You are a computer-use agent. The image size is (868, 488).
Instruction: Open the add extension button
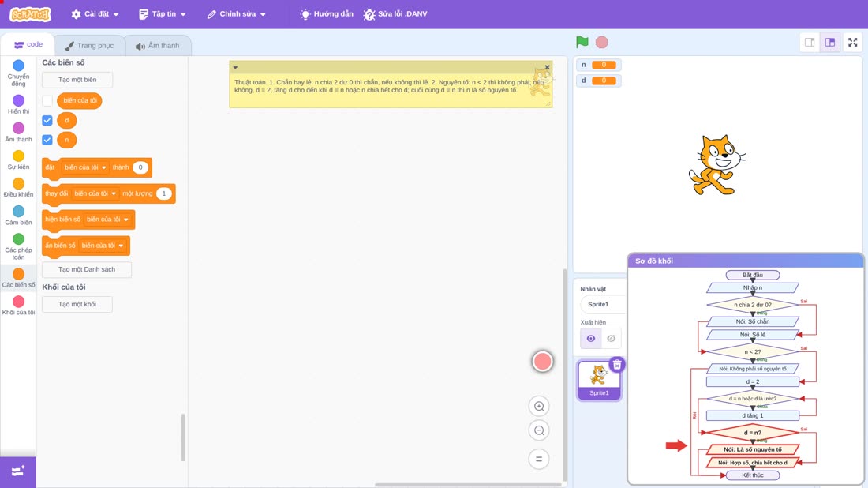(18, 472)
